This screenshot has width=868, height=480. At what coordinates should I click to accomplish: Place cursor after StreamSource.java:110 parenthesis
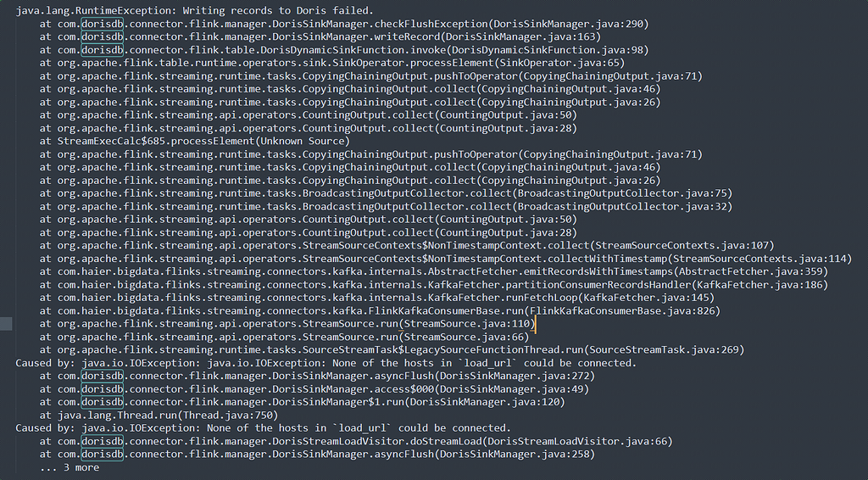(536, 324)
